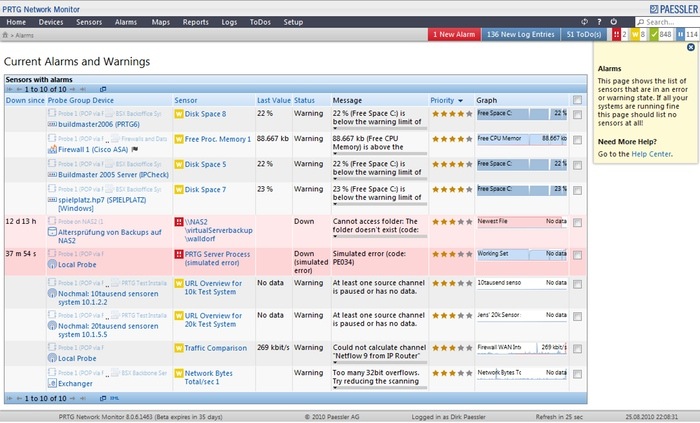This screenshot has height=423, width=700.
Task: Click the flag icon after Firewall 1 (Cisco ASA)
Action: coord(134,149)
